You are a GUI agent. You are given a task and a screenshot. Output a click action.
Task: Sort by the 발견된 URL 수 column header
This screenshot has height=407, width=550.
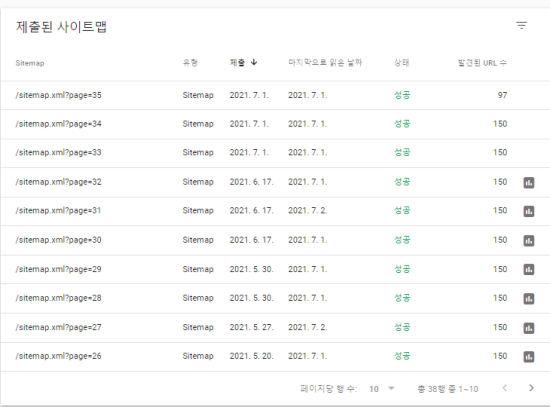click(x=482, y=63)
